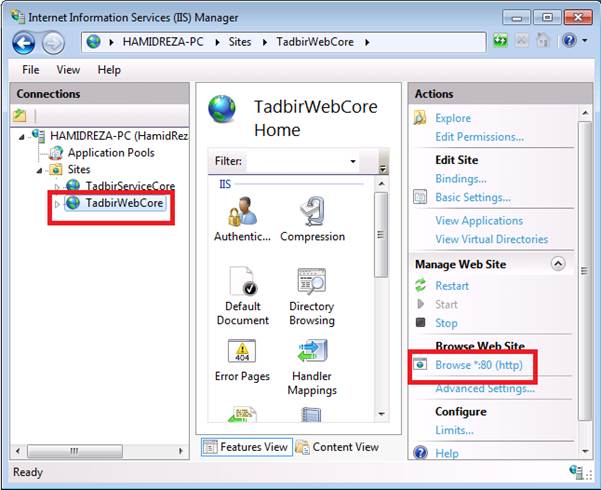The height and width of the screenshot is (490, 601).
Task: Click the blue help question mark toolbar icon
Action: pyautogui.click(x=569, y=40)
